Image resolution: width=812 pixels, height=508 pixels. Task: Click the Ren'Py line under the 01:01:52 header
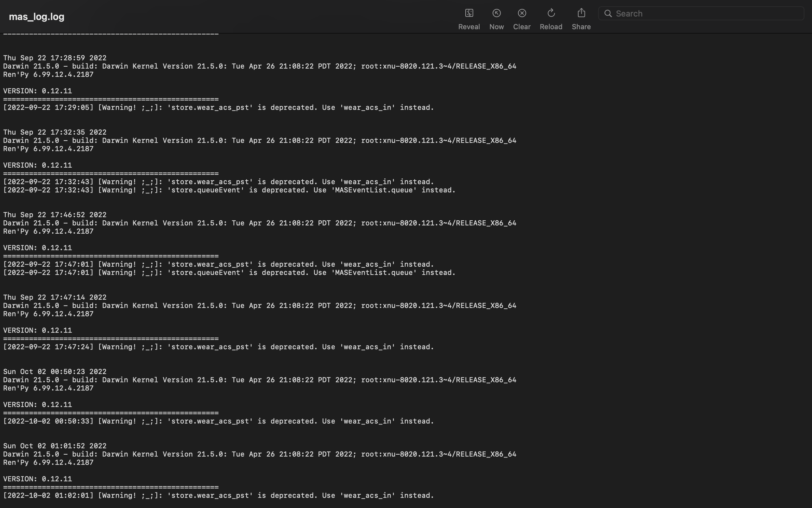pos(48,462)
